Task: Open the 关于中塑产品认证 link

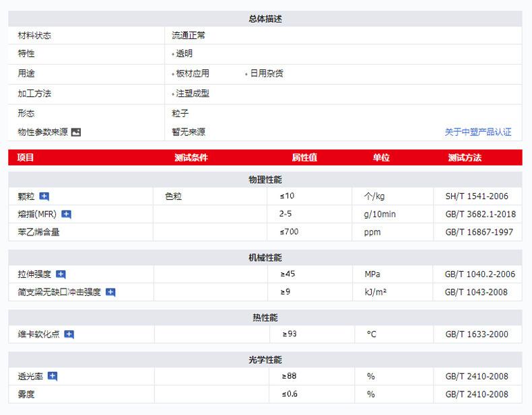Action: (477, 133)
